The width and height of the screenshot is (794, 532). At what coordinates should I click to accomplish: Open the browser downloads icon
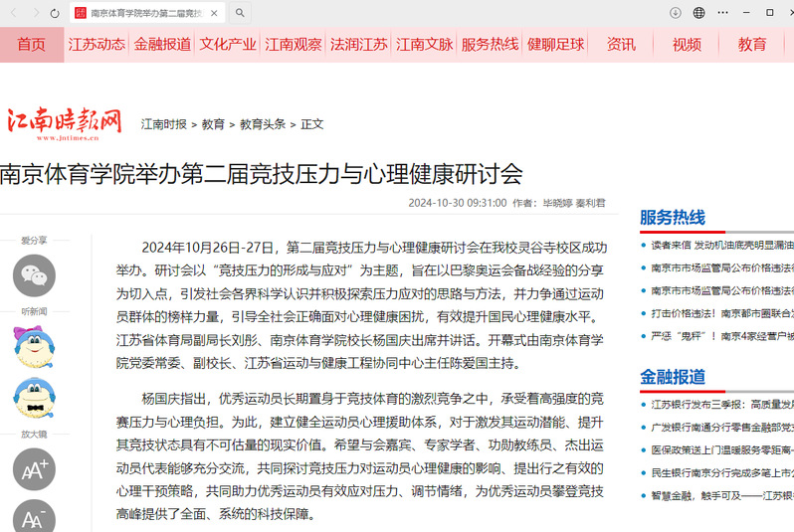pos(676,13)
